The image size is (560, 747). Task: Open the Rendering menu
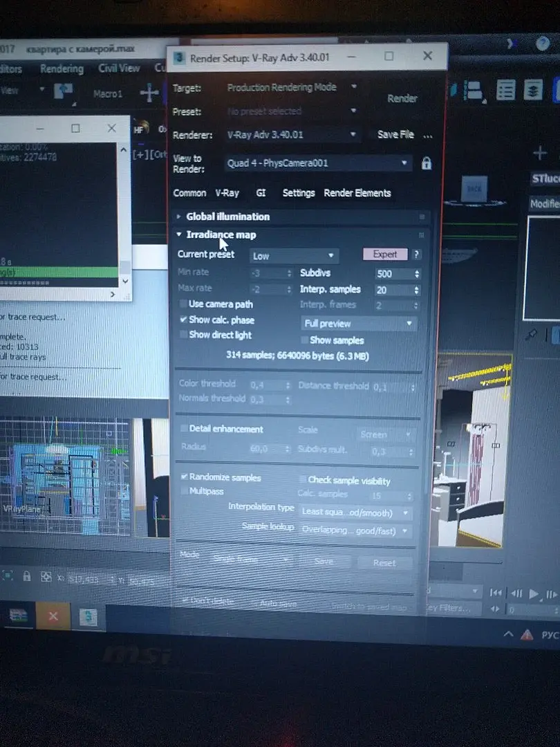pos(62,68)
